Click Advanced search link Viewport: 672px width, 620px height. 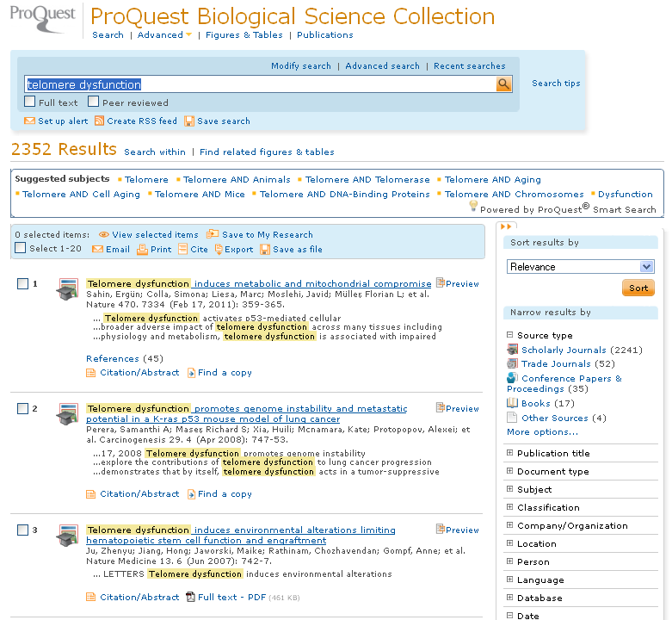pos(382,66)
